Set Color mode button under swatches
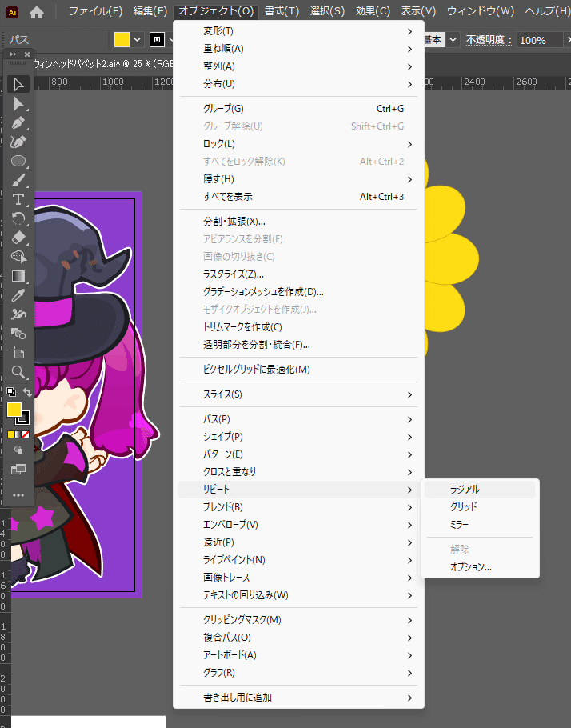Viewport: 571px width, 728px height. pyautogui.click(x=11, y=434)
